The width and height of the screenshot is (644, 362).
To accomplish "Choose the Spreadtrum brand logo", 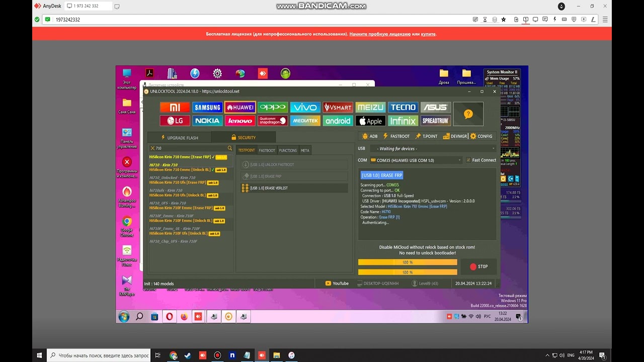I will (x=436, y=121).
